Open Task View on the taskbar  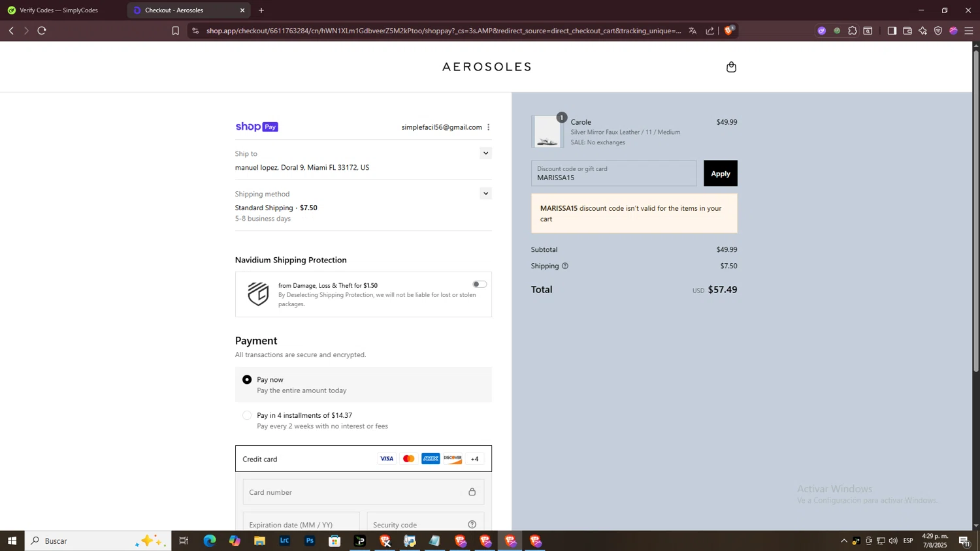184,541
